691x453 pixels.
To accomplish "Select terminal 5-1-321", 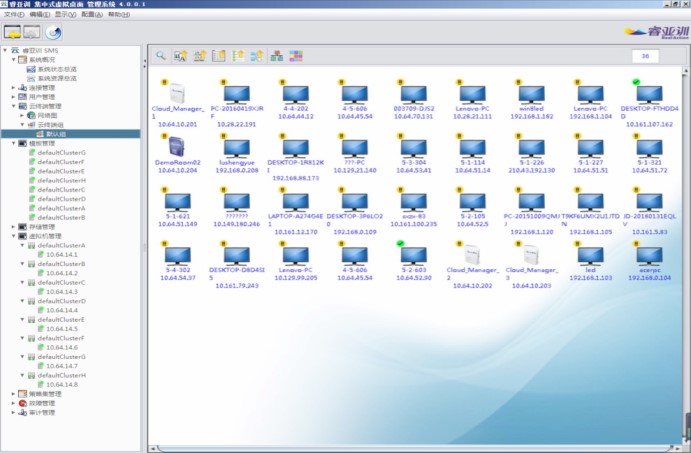I will [650, 148].
